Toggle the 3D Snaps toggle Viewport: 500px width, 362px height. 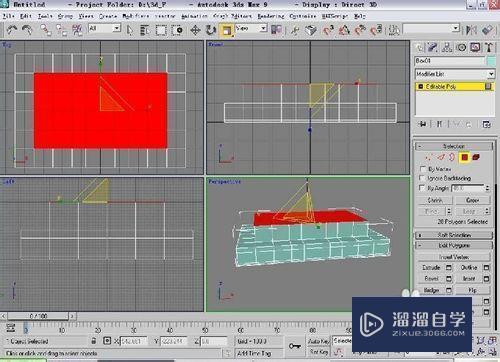click(x=328, y=30)
